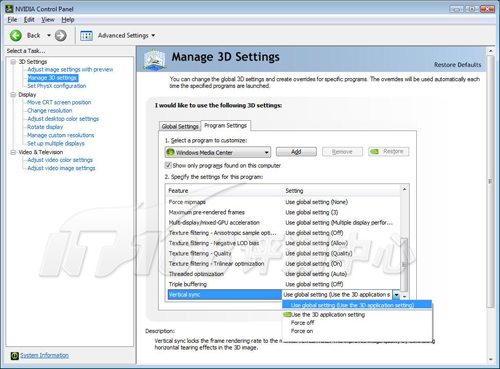
Task: Click the Remove program button
Action: pyautogui.click(x=342, y=152)
